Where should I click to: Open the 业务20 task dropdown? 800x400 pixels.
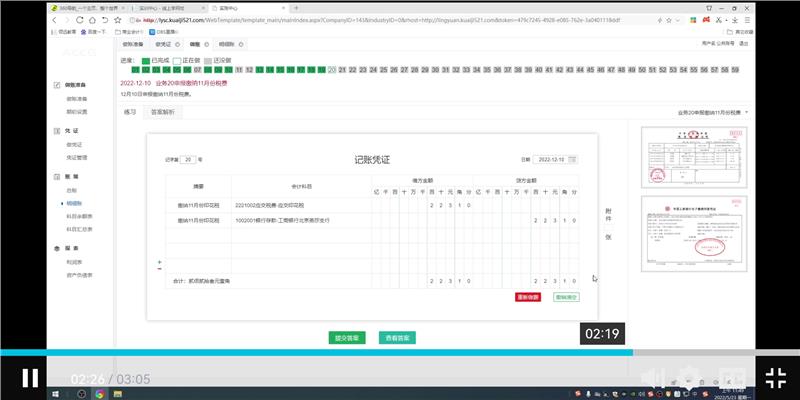[x=713, y=112]
